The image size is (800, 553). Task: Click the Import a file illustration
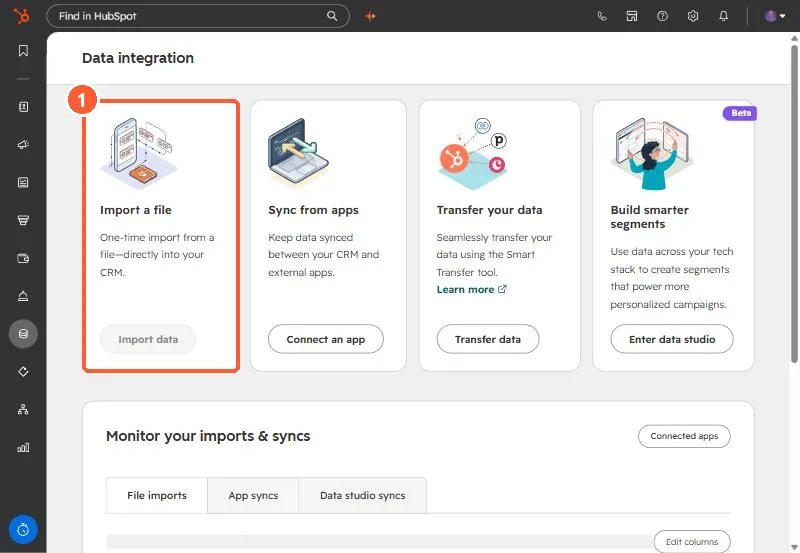pos(139,154)
